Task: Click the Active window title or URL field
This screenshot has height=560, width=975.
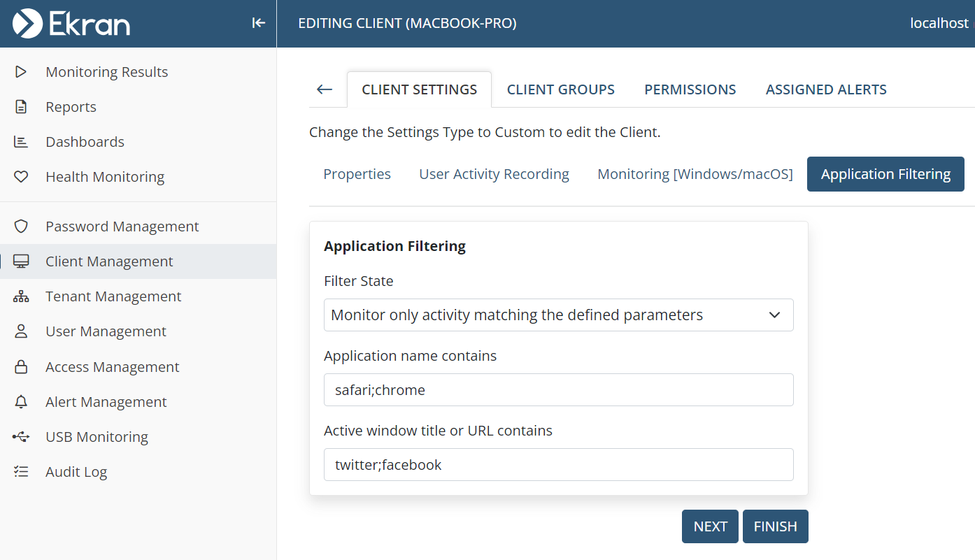Action: point(558,465)
